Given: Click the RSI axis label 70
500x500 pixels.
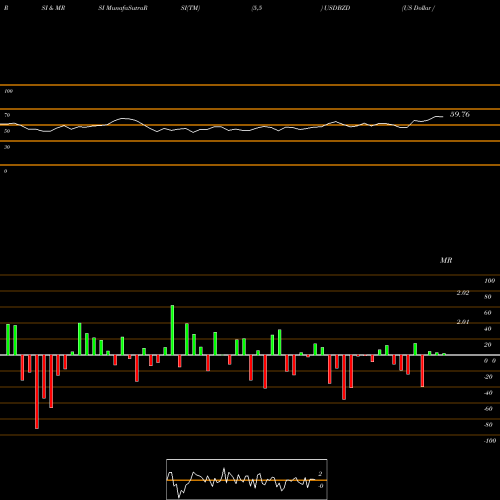Looking at the screenshot, I should 7,115.
